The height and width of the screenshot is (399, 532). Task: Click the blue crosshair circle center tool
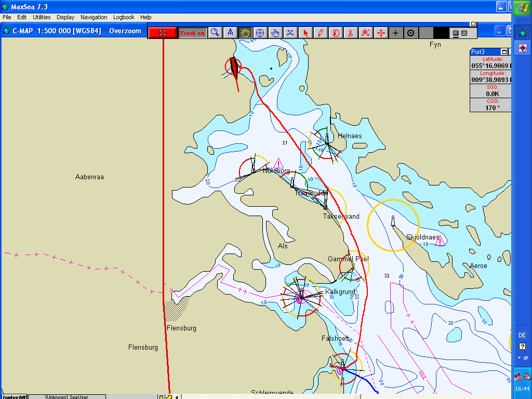pos(260,33)
